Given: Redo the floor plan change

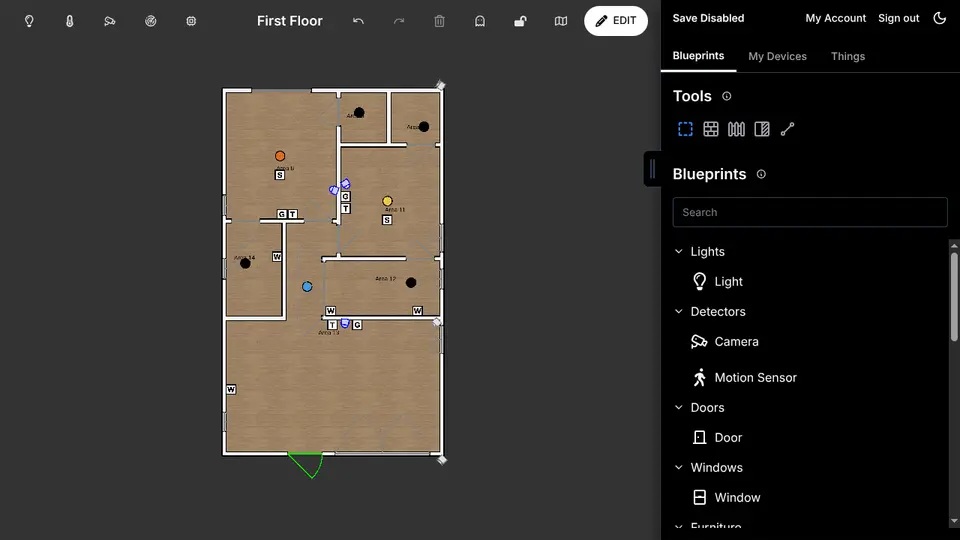Looking at the screenshot, I should pyautogui.click(x=399, y=21).
